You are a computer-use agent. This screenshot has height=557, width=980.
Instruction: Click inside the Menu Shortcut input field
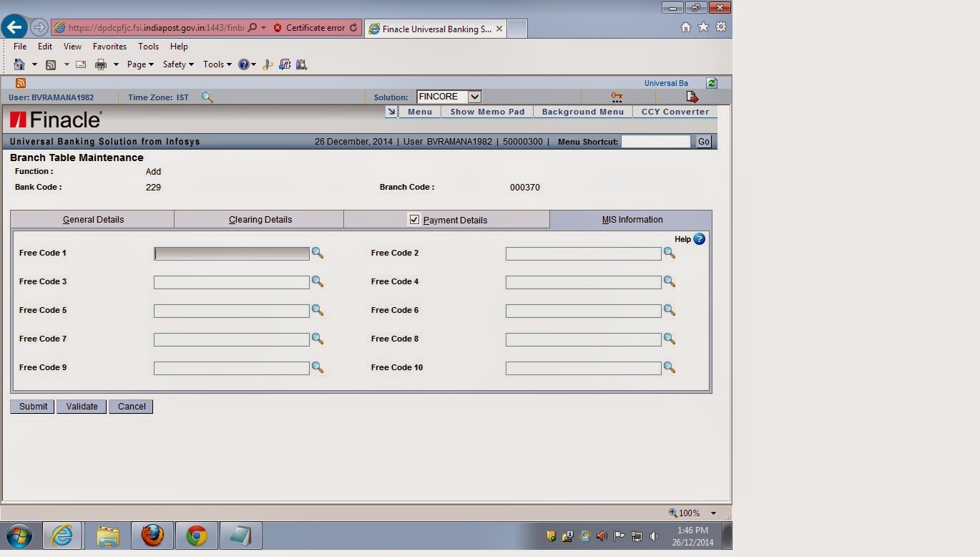[656, 141]
